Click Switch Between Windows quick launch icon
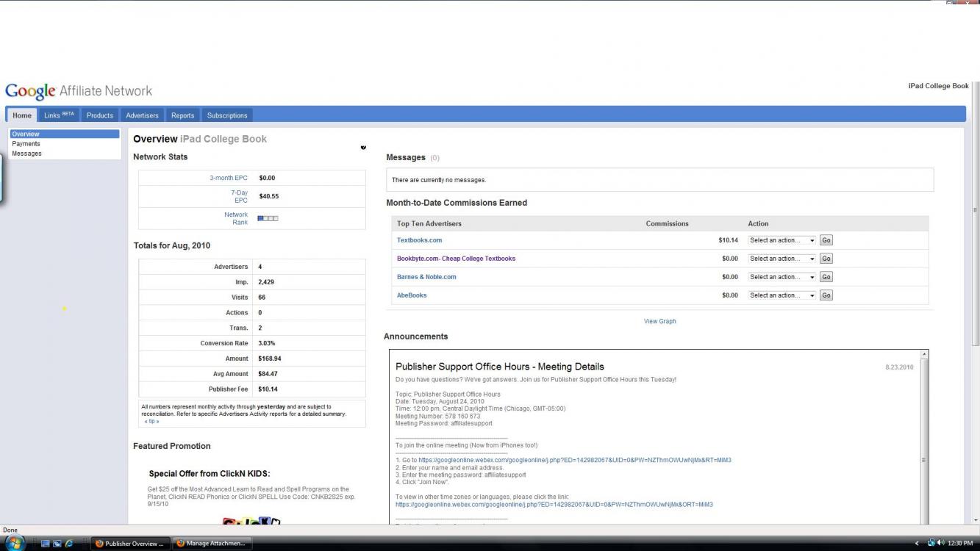This screenshot has width=980, height=551. pos(57,544)
